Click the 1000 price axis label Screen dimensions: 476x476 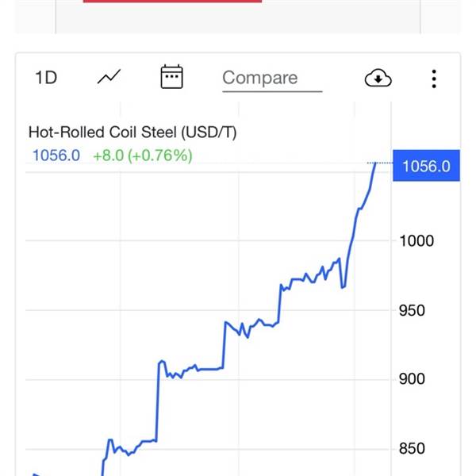[416, 241]
